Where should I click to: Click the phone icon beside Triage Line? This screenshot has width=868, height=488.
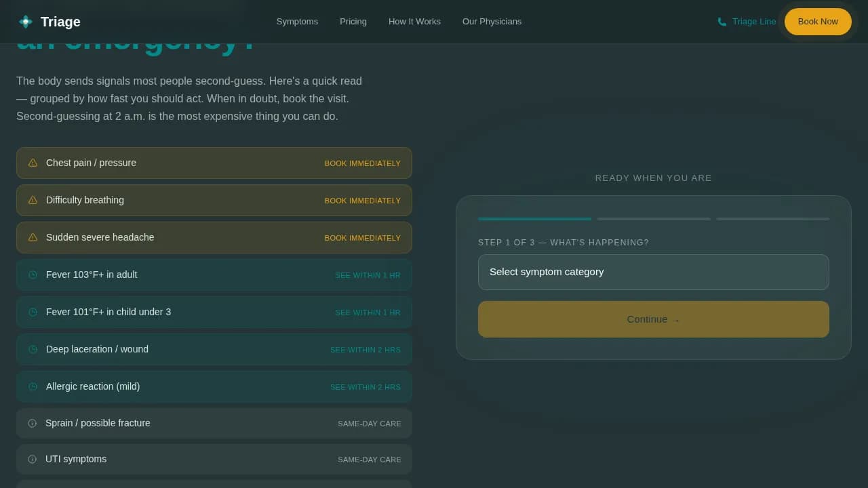click(722, 22)
